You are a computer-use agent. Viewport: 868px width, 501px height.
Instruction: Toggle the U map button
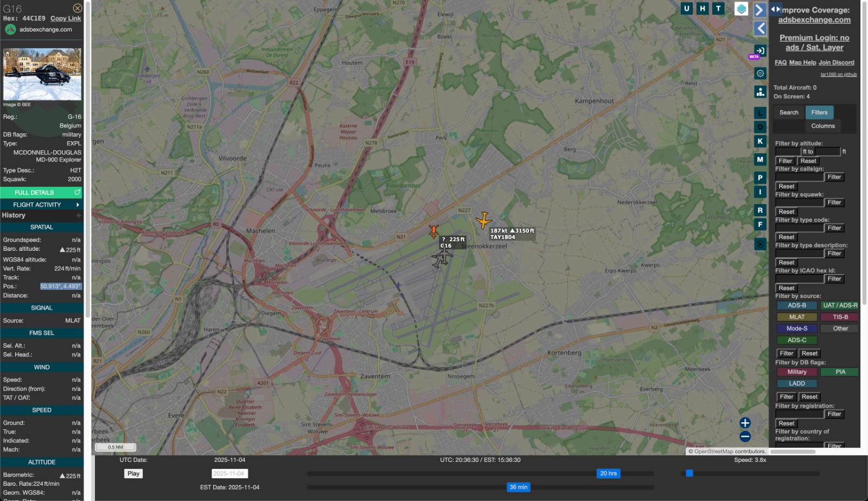coord(687,8)
